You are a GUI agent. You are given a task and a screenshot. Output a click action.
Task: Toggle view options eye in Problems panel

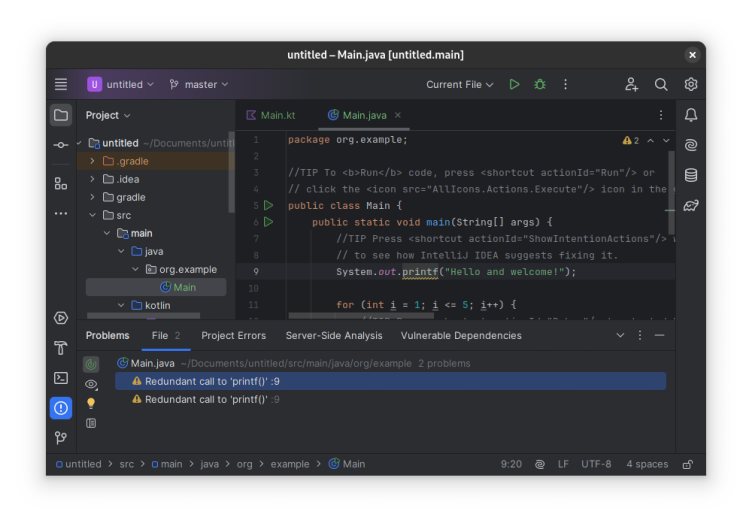[x=91, y=384]
